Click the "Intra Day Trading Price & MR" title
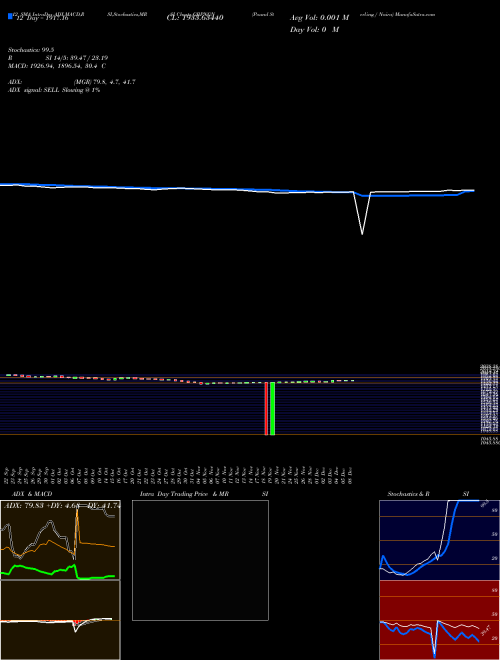This screenshot has height=660, width=500. click(x=184, y=494)
